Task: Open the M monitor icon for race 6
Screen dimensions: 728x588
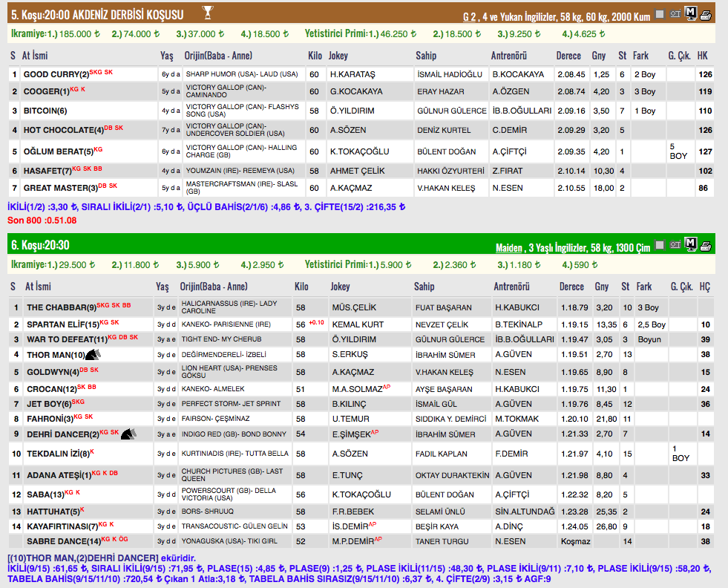Action: pos(691,245)
